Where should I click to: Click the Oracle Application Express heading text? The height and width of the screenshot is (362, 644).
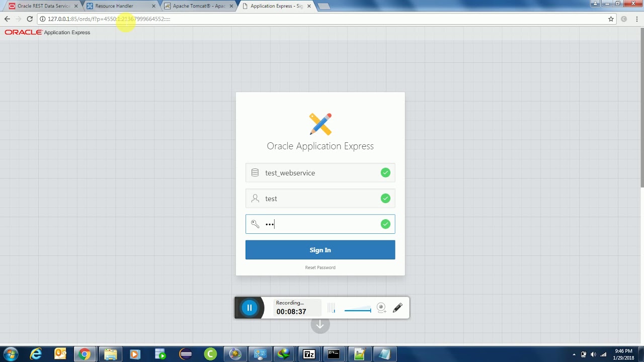[x=320, y=146]
